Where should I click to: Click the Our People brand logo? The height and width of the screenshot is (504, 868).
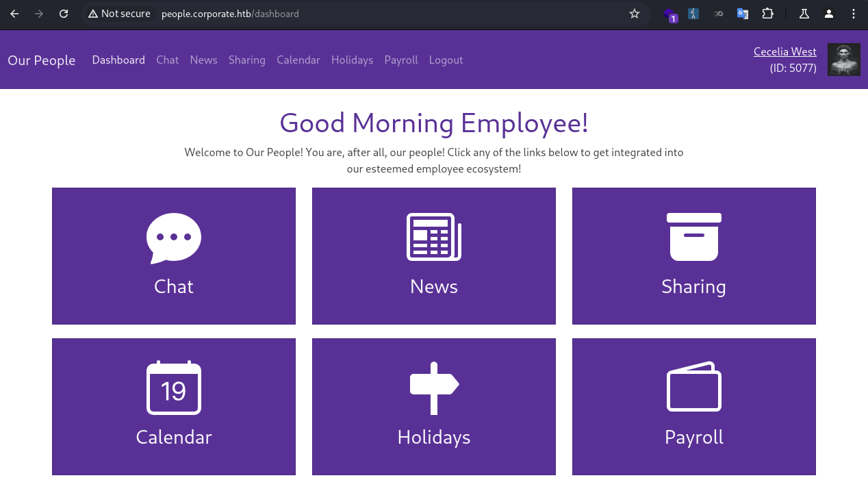(x=42, y=60)
